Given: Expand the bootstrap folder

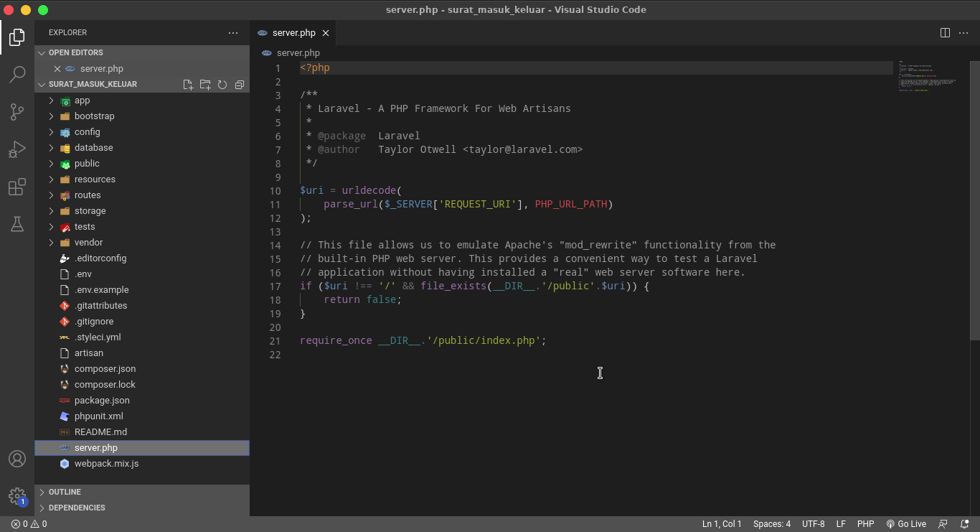Looking at the screenshot, I should [x=142, y=116].
